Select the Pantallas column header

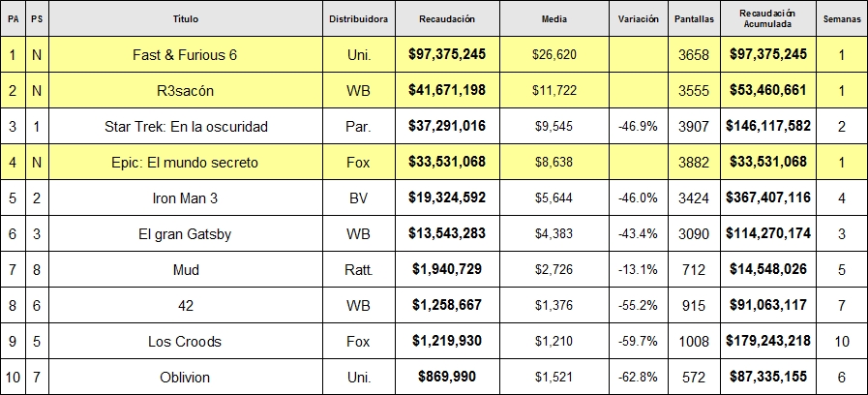(694, 18)
